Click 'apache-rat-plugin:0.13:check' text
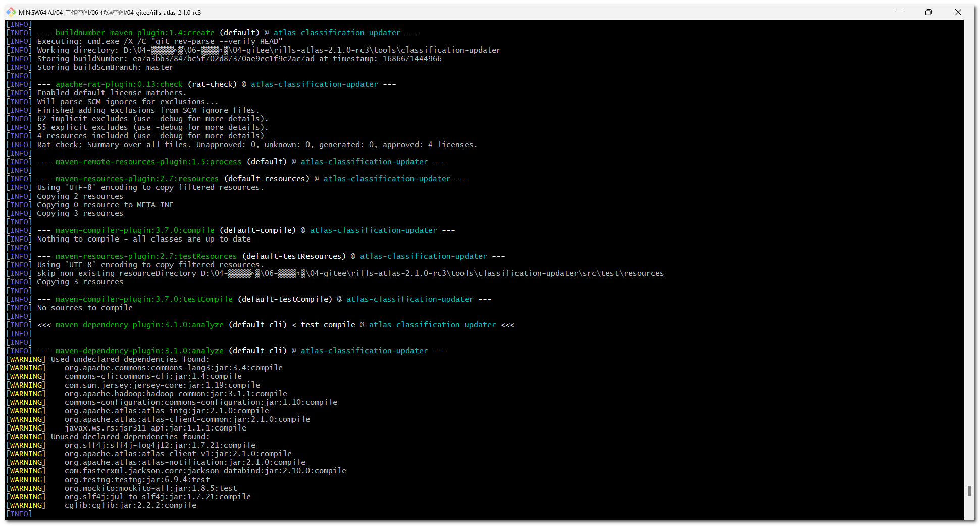980x526 pixels. (119, 84)
